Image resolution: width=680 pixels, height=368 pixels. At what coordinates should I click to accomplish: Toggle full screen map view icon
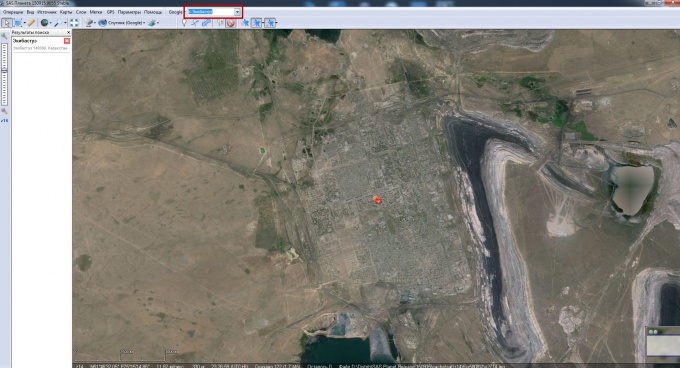pos(74,23)
